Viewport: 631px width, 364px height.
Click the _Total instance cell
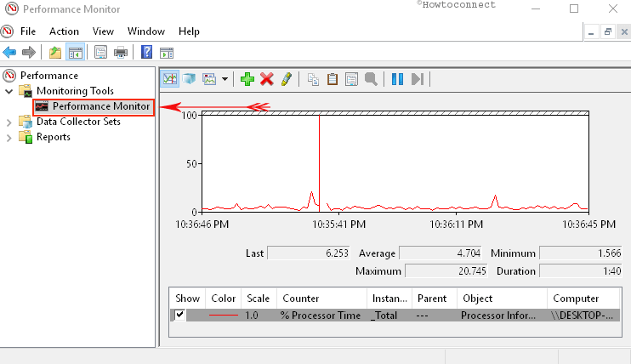click(384, 316)
